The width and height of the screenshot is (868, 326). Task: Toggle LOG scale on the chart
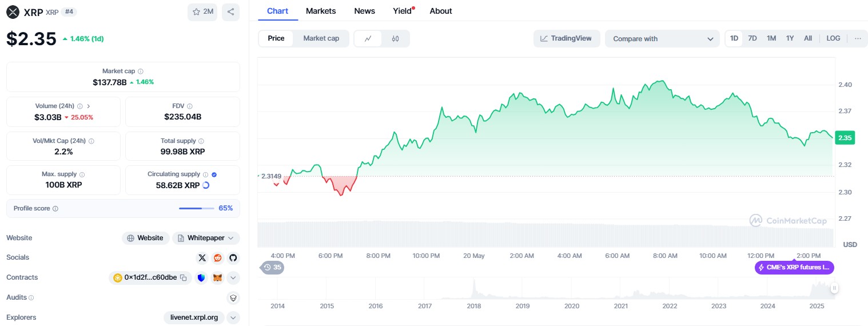833,38
